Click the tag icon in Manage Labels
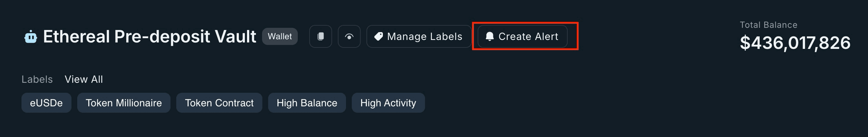The image size is (868, 137). point(379,36)
